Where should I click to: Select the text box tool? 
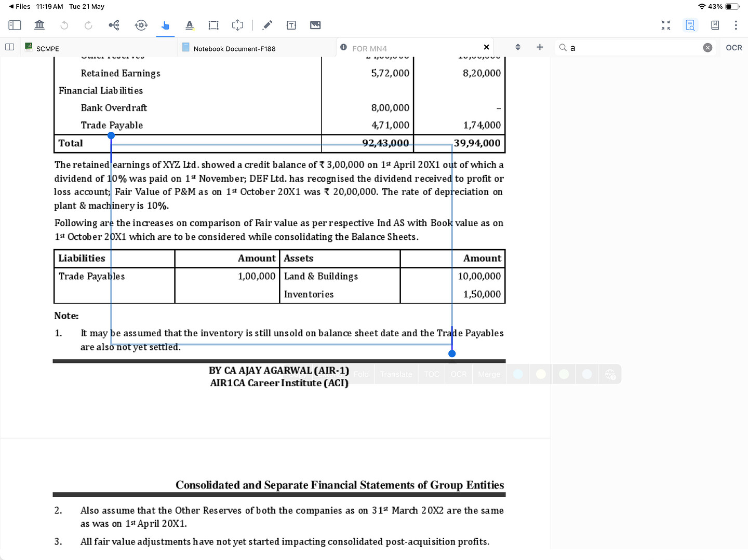click(x=291, y=25)
